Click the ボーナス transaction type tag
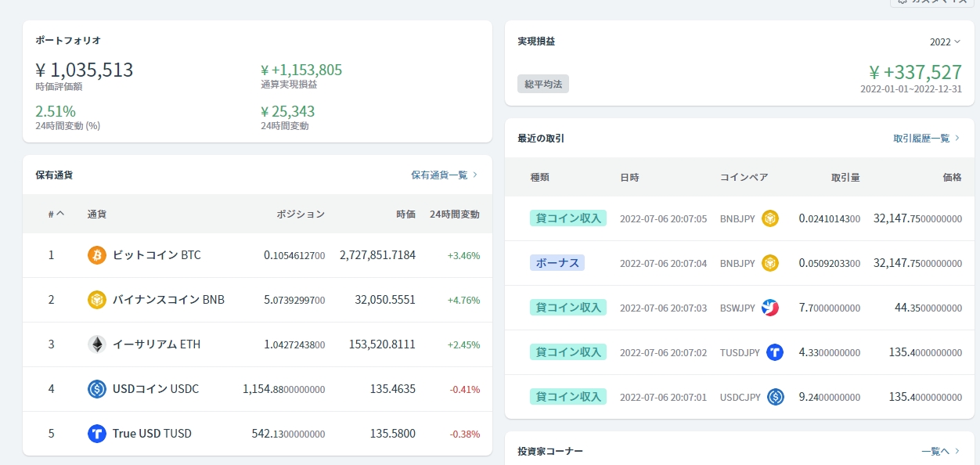Image resolution: width=980 pixels, height=465 pixels. tap(557, 263)
